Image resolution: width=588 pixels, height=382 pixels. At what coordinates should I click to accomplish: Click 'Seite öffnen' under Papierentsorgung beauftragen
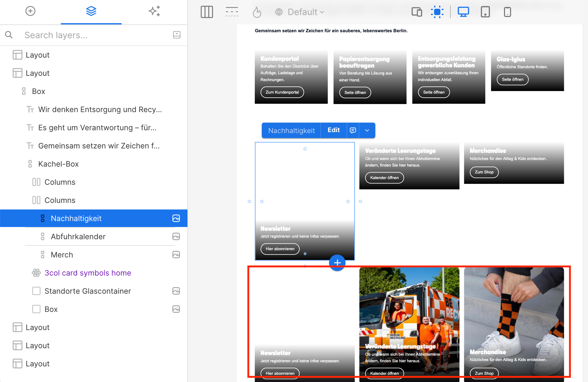coord(355,92)
